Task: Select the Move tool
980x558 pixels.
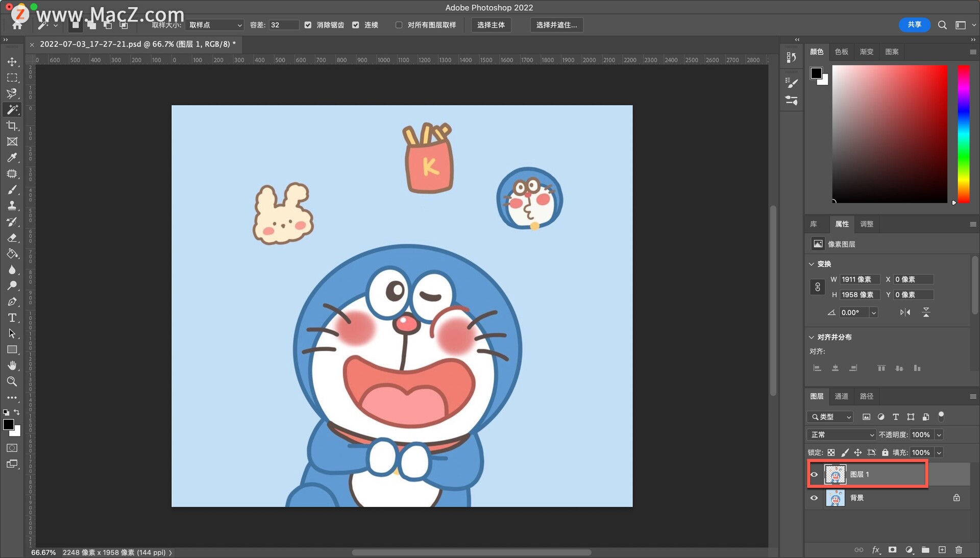Action: click(12, 62)
